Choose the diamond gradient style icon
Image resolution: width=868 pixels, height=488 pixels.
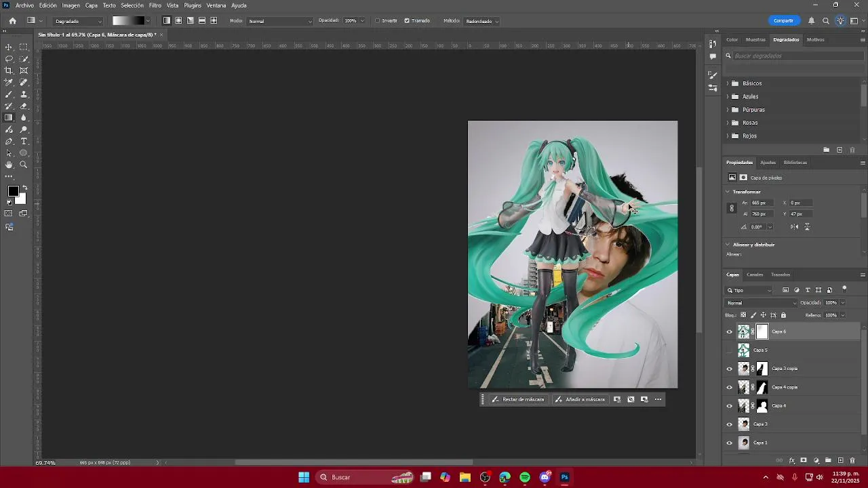coord(214,21)
